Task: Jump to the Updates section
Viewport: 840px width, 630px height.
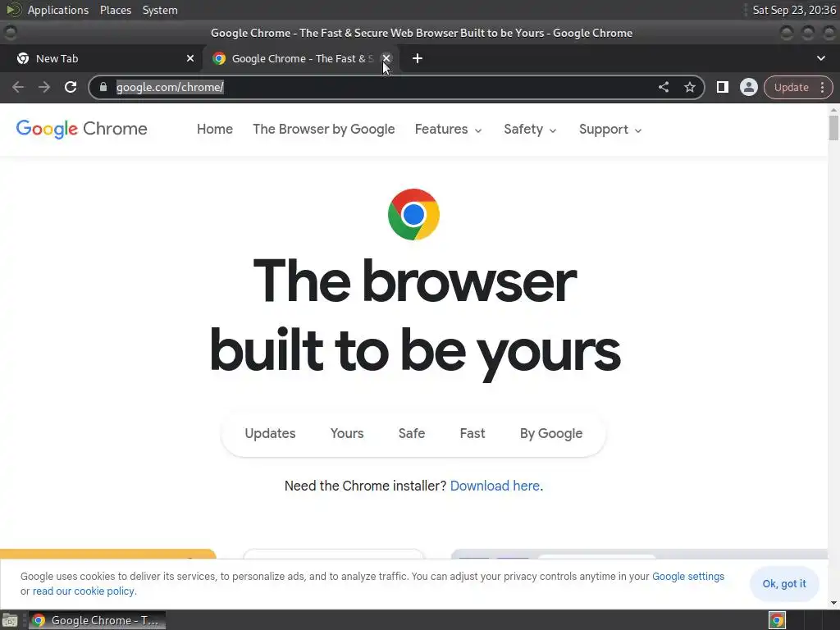Action: [x=270, y=433]
